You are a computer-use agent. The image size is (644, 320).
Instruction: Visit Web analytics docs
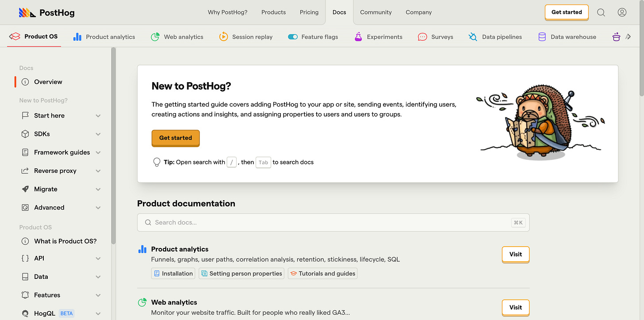point(516,308)
